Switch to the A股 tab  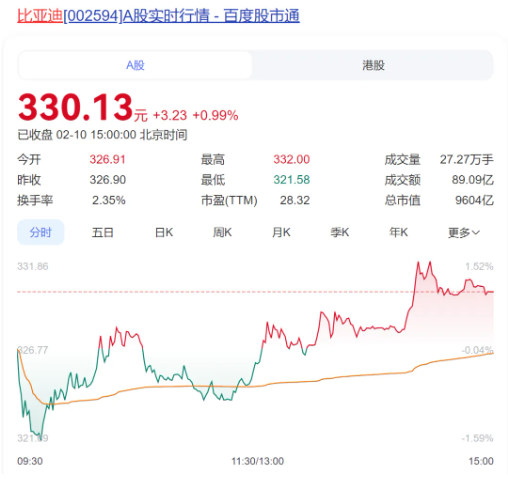(x=135, y=65)
